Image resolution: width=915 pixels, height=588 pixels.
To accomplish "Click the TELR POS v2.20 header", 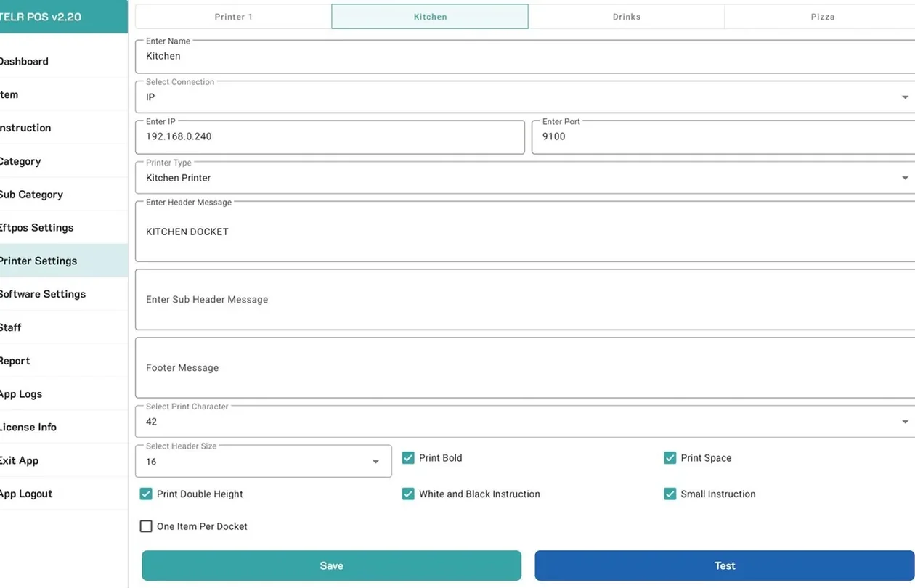I will pyautogui.click(x=63, y=17).
